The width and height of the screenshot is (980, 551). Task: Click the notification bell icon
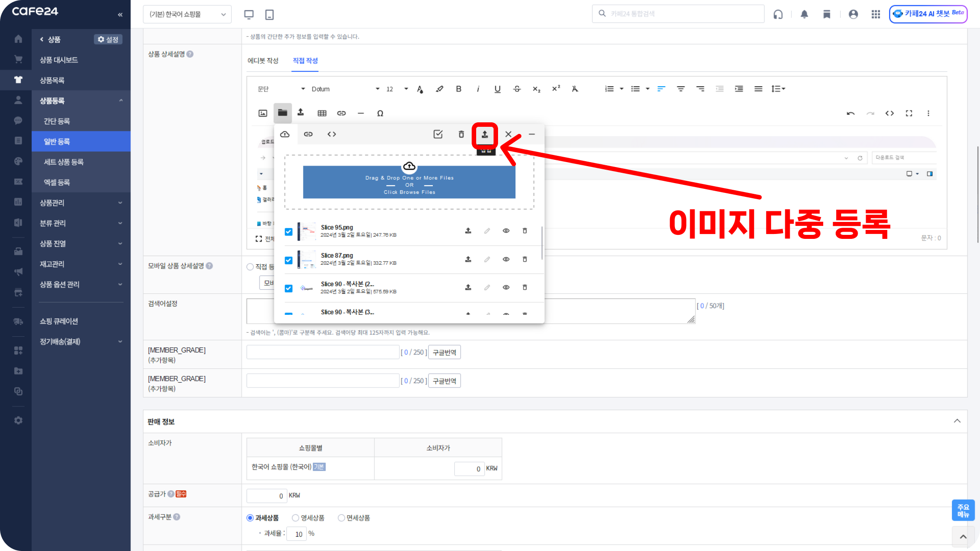[804, 14]
